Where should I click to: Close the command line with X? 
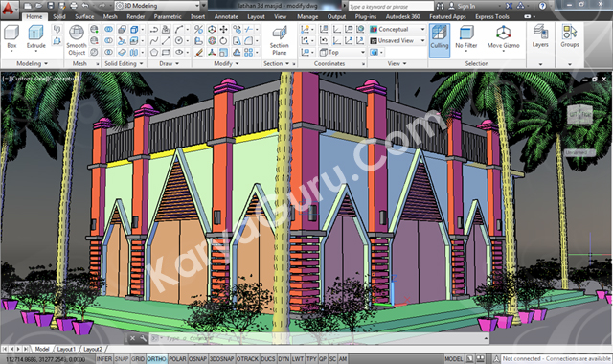click(x=132, y=338)
